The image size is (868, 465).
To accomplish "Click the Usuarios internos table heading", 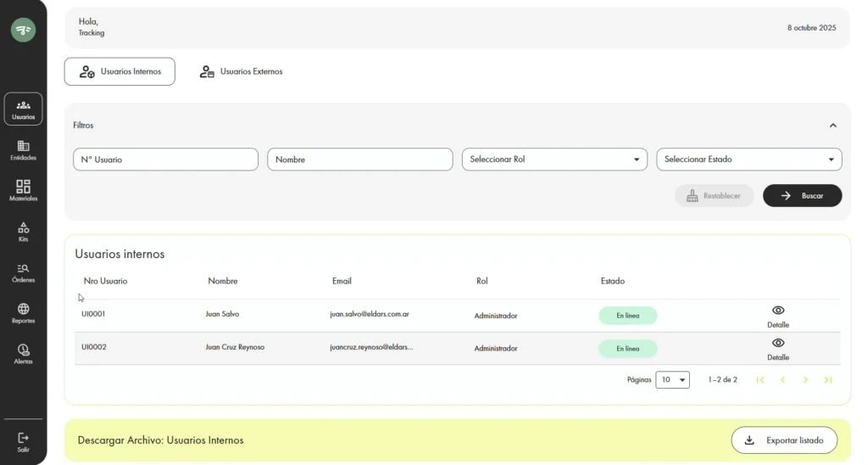I will point(120,254).
